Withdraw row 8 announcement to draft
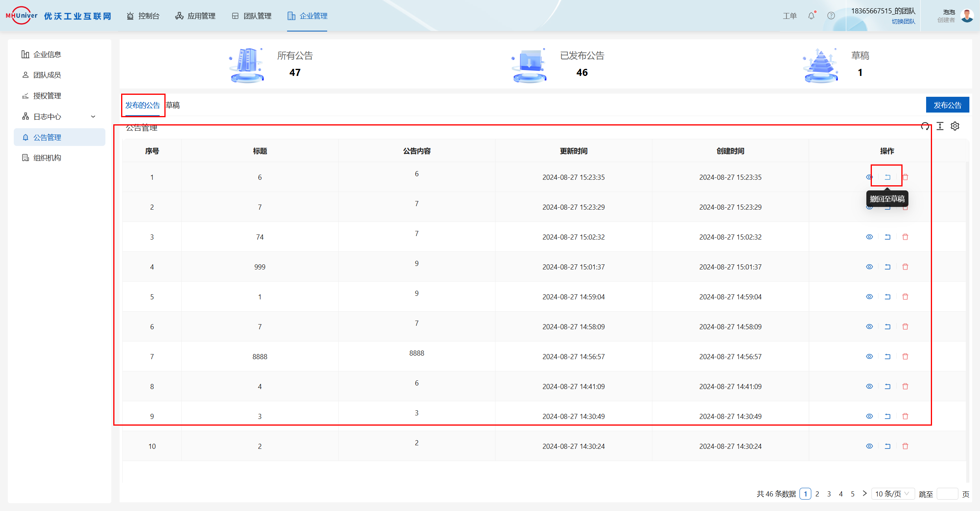Screen dimensions: 980x511 click(888, 386)
